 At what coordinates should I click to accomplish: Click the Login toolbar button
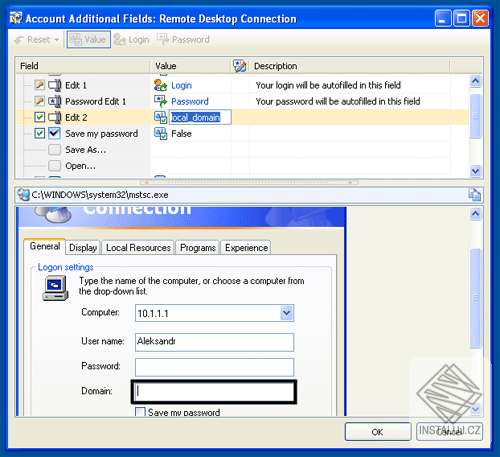(131, 40)
